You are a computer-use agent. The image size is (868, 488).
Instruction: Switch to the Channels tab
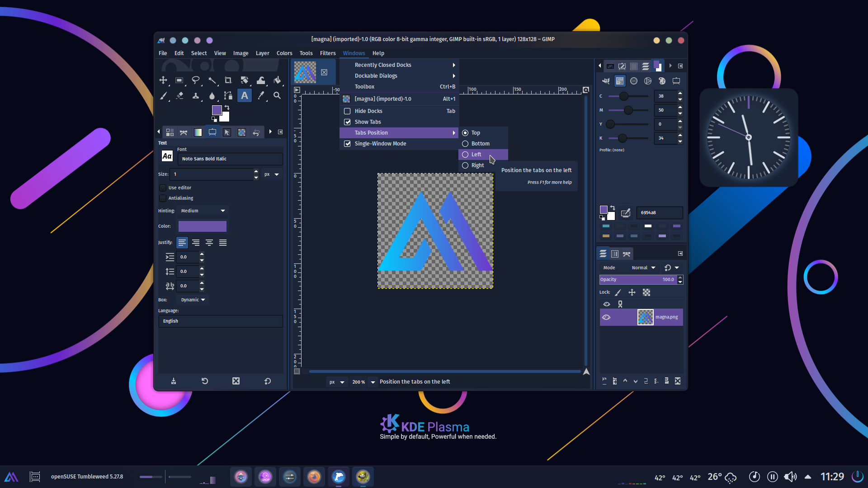point(615,254)
